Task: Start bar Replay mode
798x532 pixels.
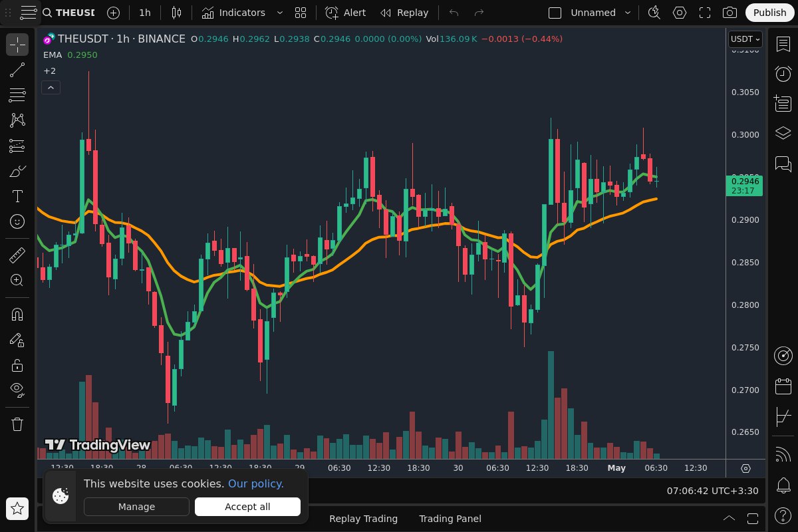Action: coord(404,13)
